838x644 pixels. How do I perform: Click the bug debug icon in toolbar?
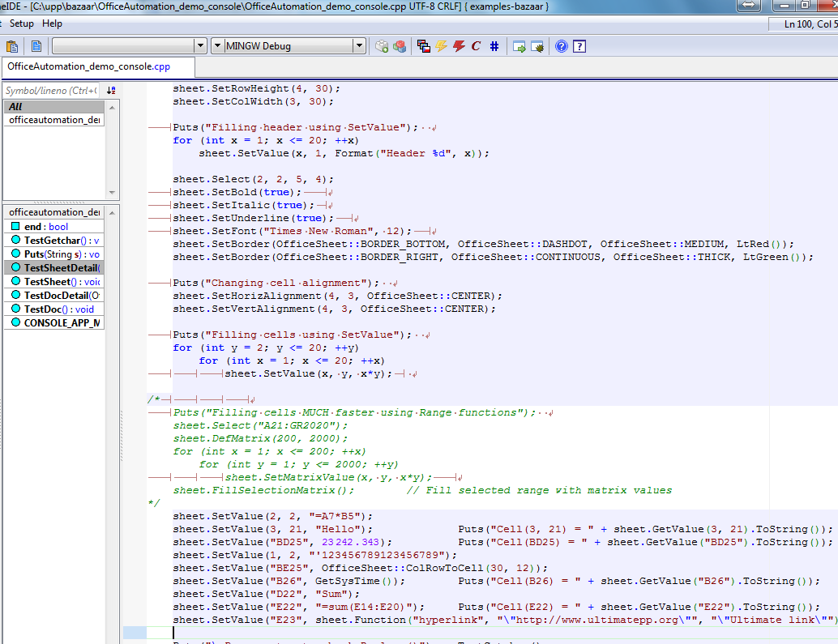[537, 46]
